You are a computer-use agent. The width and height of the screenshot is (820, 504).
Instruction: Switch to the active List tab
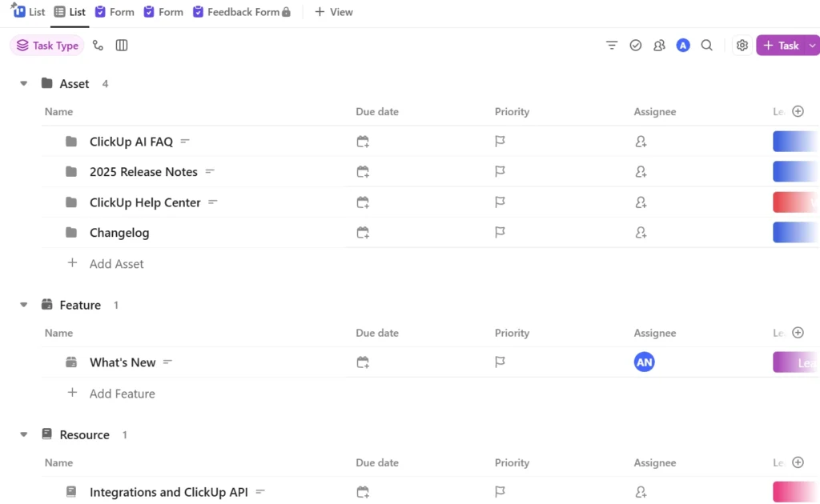[70, 11]
